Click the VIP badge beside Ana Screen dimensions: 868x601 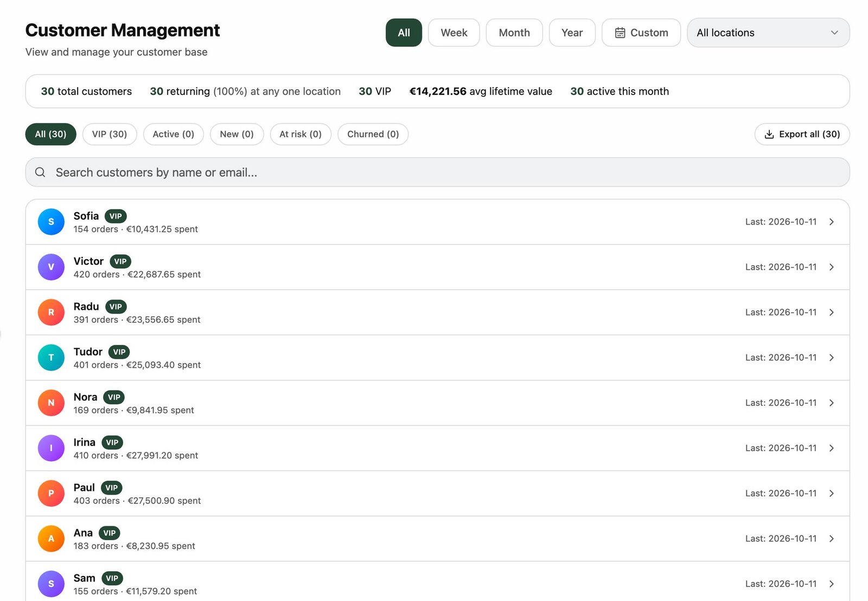coord(110,533)
